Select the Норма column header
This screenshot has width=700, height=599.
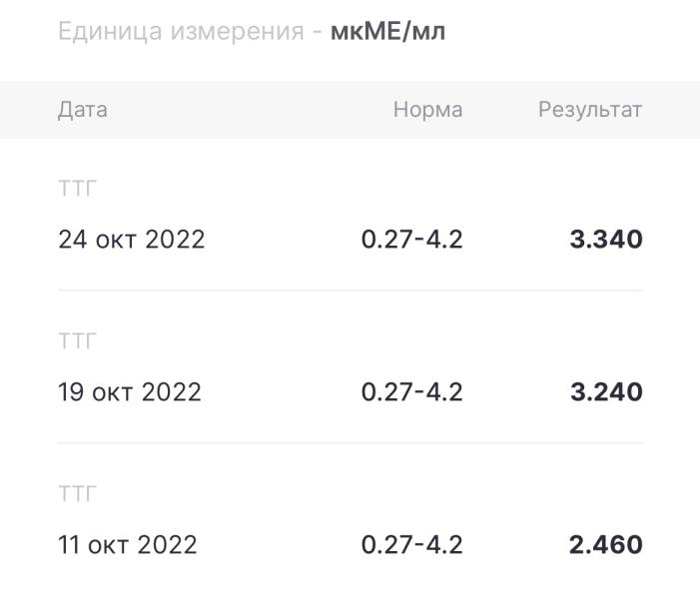(x=427, y=110)
